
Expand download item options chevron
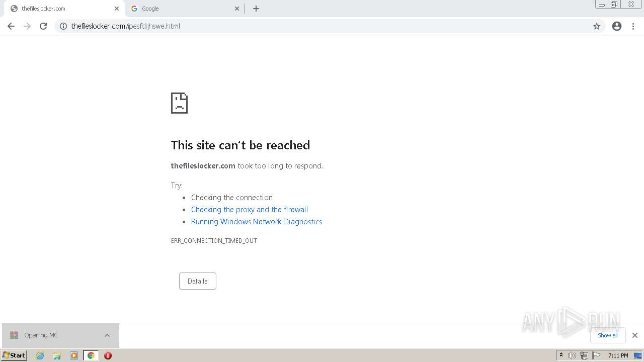[107, 335]
